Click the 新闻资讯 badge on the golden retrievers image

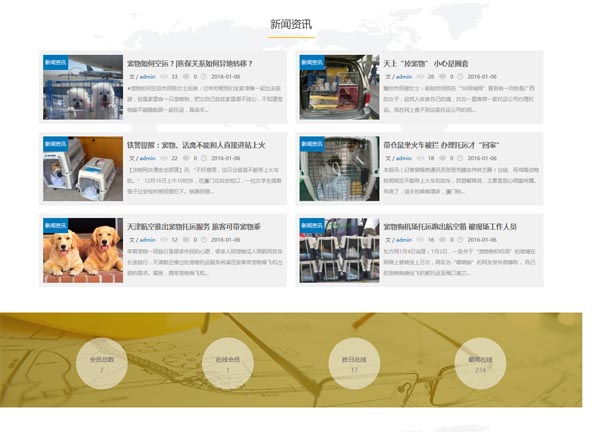click(56, 225)
